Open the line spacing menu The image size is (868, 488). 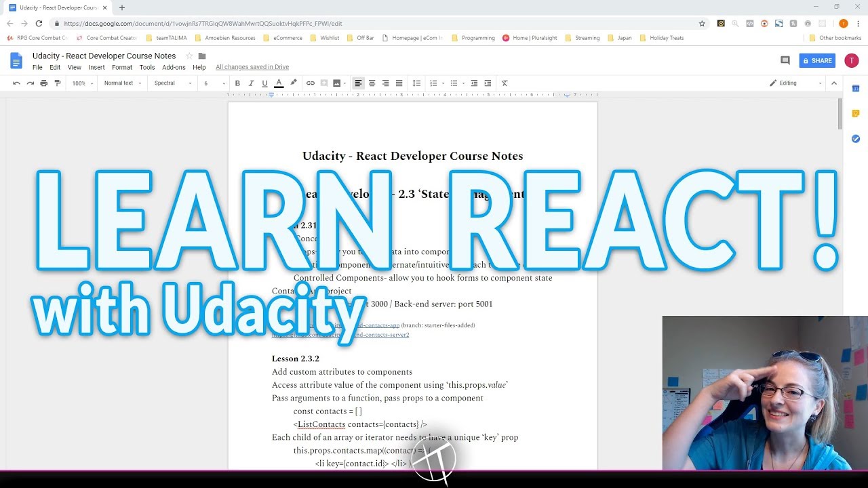[x=416, y=83]
